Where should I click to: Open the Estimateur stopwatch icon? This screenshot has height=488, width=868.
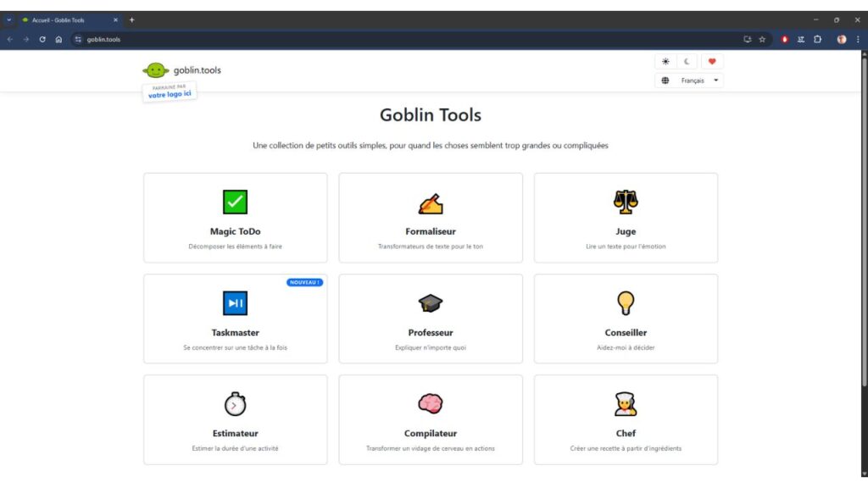[235, 404]
